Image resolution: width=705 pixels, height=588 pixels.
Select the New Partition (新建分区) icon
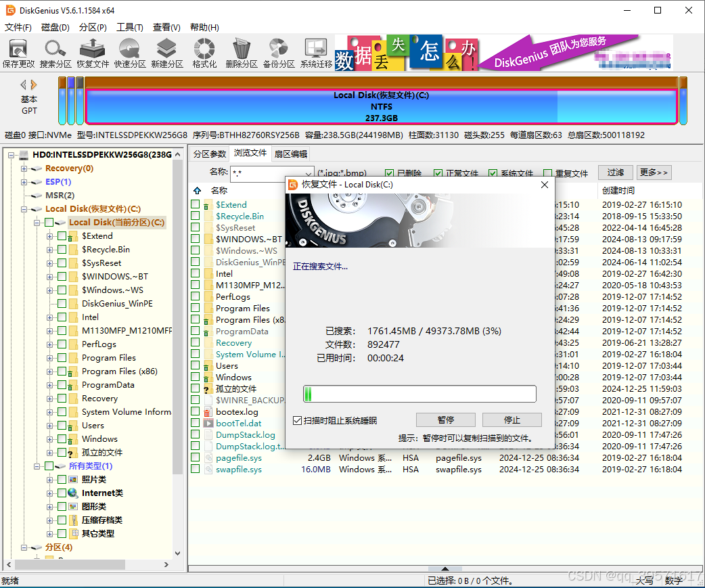[x=167, y=53]
